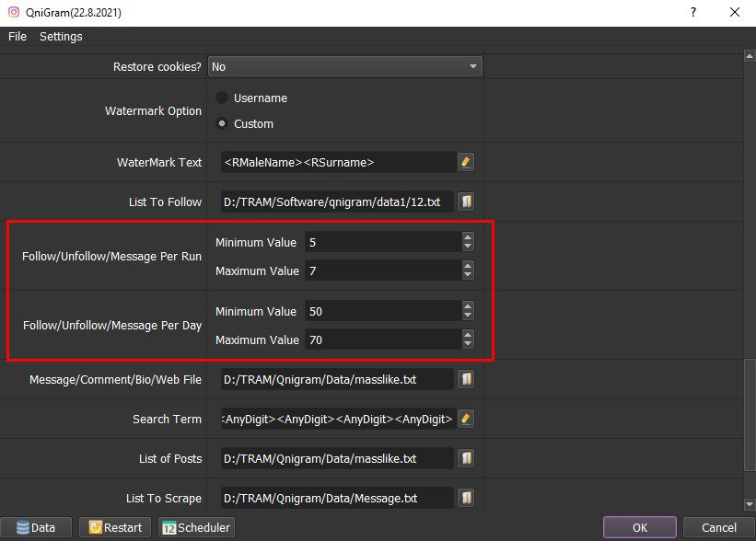Open file browser icon for List of Posts

[x=466, y=458]
